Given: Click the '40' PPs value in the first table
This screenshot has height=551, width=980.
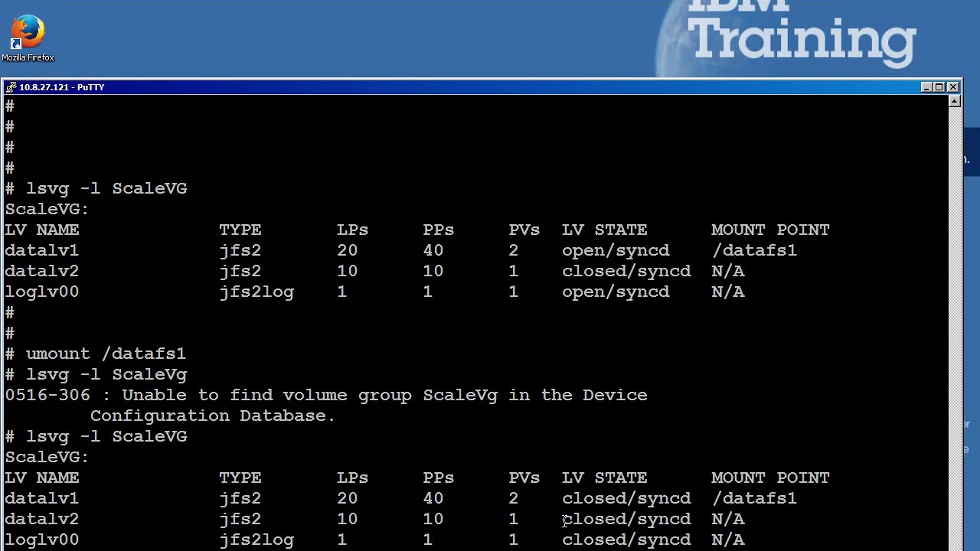Looking at the screenshot, I should coord(433,250).
